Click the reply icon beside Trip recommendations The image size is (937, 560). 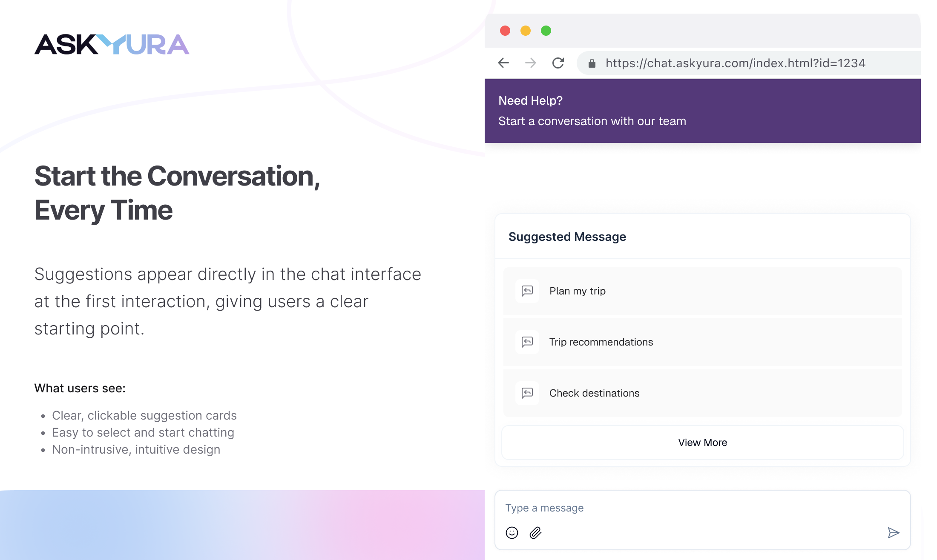pos(527,342)
